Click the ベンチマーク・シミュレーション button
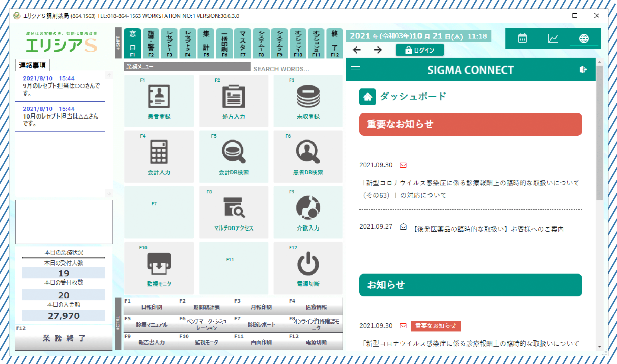Image resolution: width=617 pixels, height=364 pixels. tap(206, 324)
